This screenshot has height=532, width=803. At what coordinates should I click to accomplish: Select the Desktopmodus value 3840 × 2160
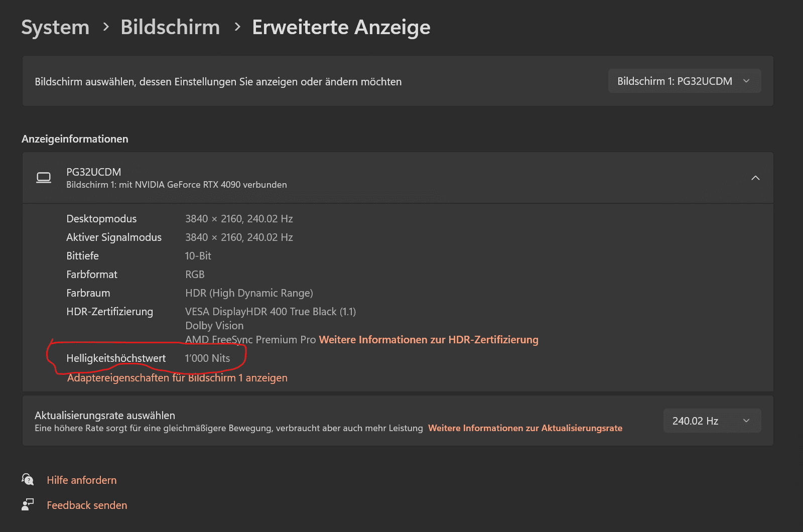click(x=239, y=219)
